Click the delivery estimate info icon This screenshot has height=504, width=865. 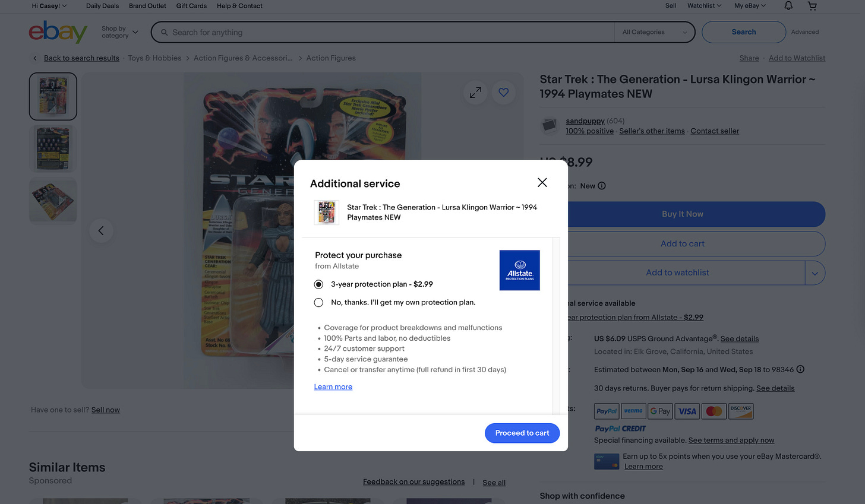800,369
